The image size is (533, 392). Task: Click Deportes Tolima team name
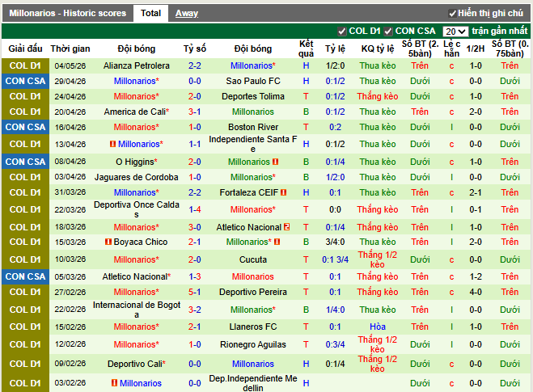[253, 96]
